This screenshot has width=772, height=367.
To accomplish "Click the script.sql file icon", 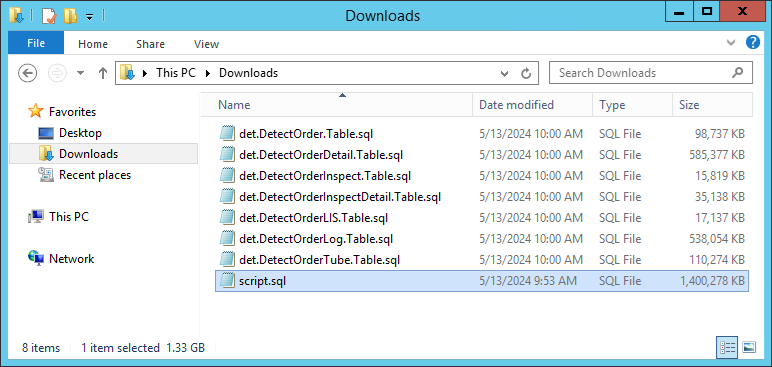I will point(227,281).
